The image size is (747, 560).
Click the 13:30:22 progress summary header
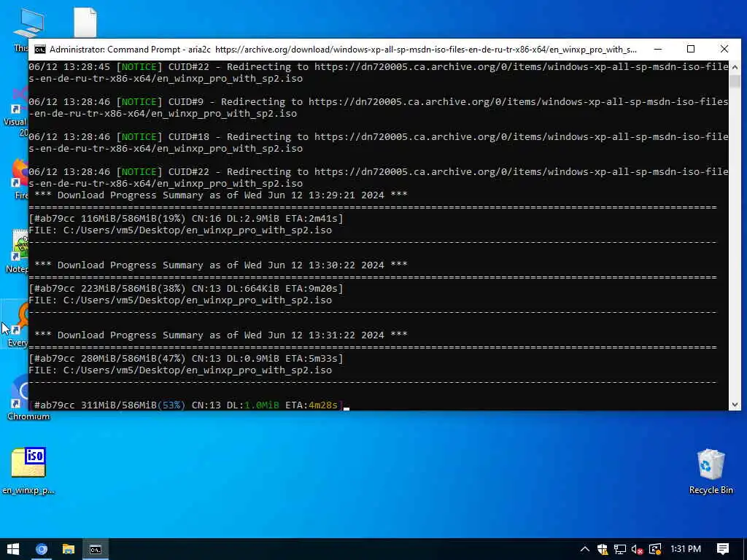click(221, 265)
